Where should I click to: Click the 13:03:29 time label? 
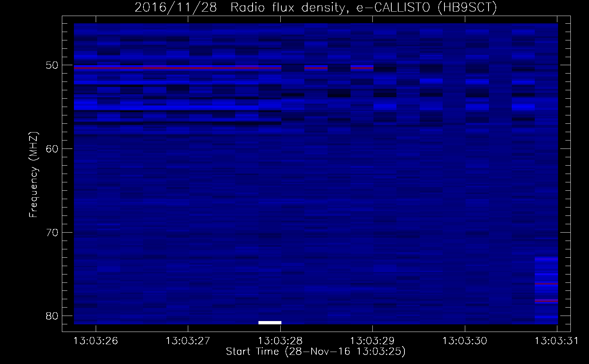click(x=372, y=341)
